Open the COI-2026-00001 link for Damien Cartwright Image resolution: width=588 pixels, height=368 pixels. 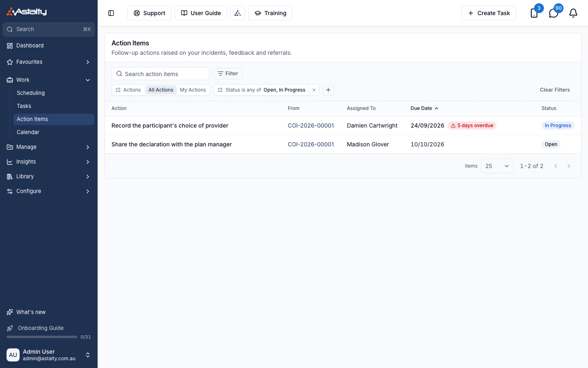pyautogui.click(x=311, y=126)
